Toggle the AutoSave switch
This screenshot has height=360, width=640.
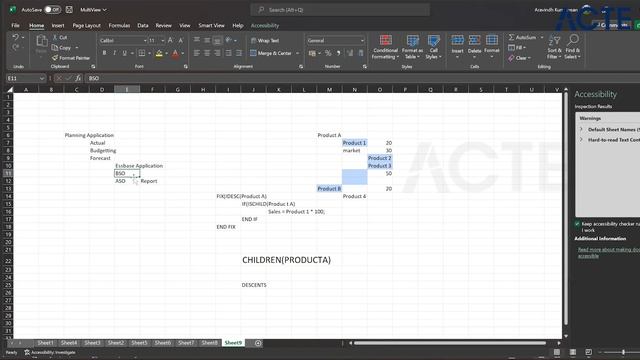[x=52, y=9]
